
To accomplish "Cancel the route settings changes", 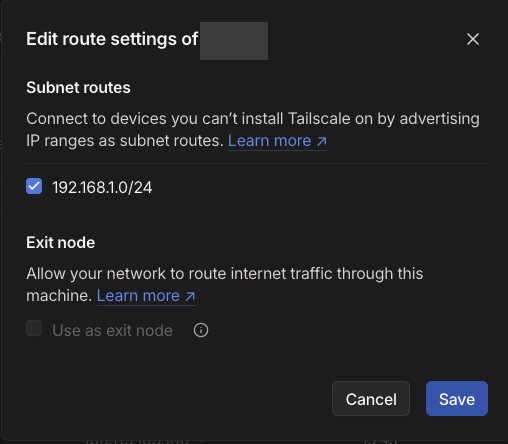I will (371, 399).
